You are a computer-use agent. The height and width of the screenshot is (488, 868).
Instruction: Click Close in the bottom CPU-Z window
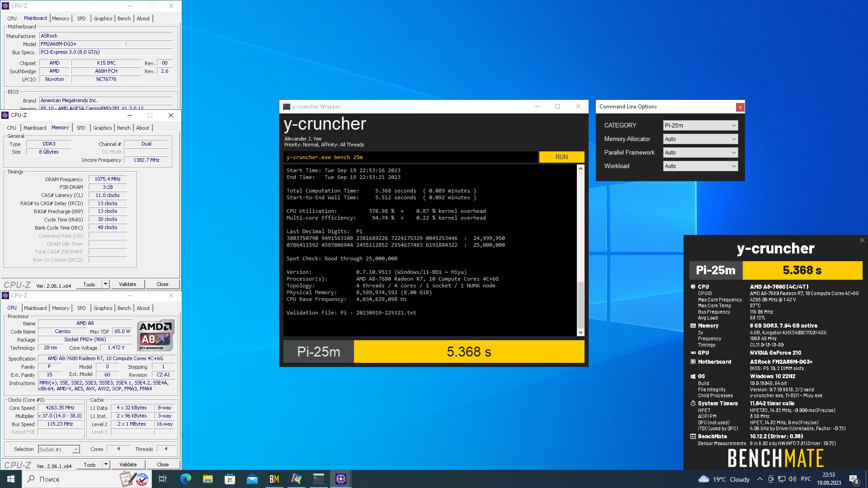click(x=163, y=465)
